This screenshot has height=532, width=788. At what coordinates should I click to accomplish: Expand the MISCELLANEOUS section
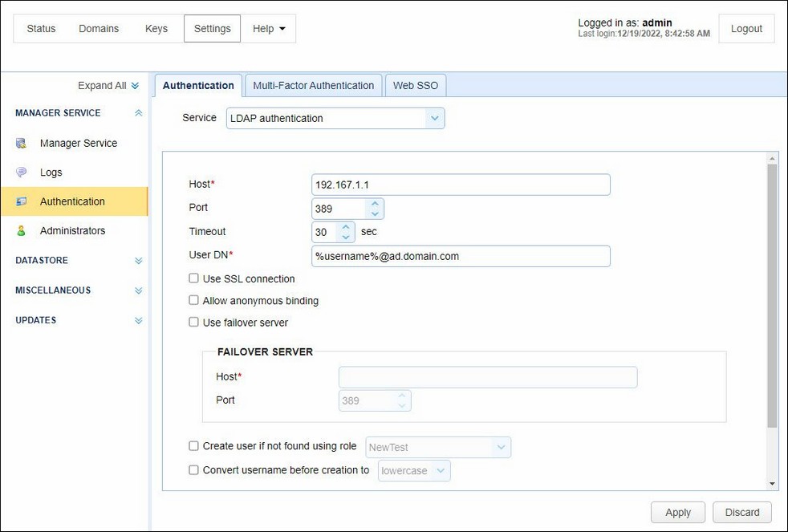[139, 290]
